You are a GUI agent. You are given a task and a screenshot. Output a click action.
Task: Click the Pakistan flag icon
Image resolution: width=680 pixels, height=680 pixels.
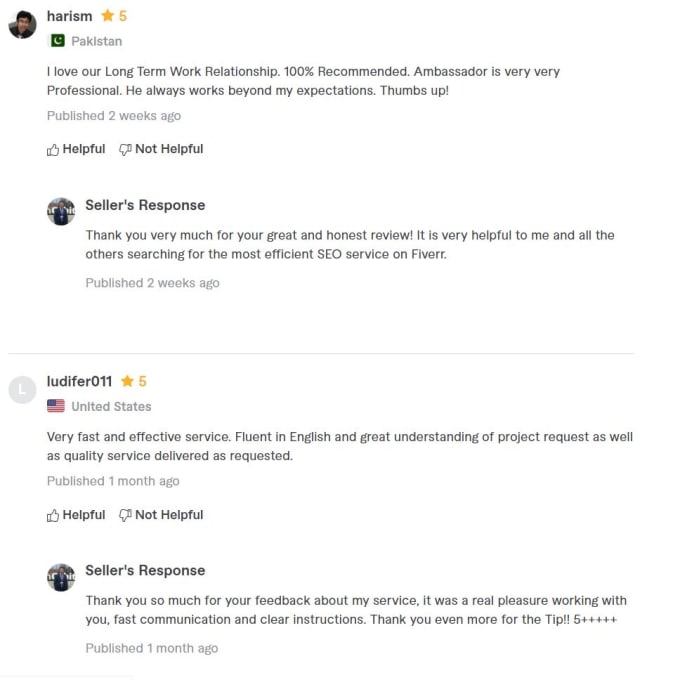coord(56,41)
